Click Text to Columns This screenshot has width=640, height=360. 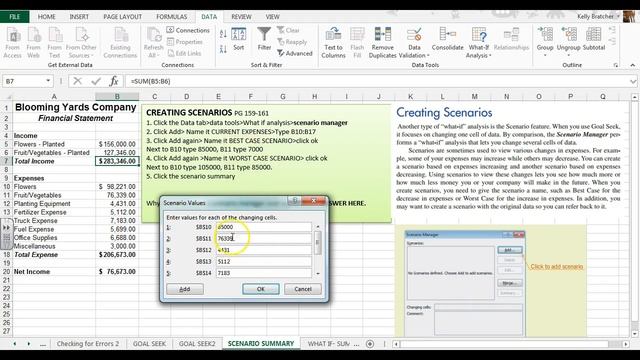333,42
